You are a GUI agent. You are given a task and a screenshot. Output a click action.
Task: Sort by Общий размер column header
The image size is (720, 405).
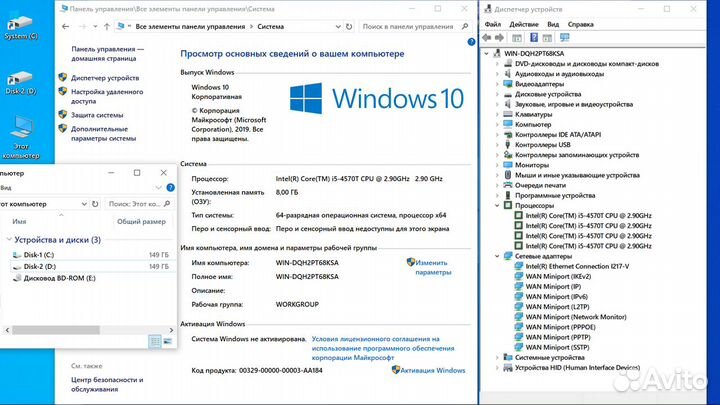click(x=141, y=221)
